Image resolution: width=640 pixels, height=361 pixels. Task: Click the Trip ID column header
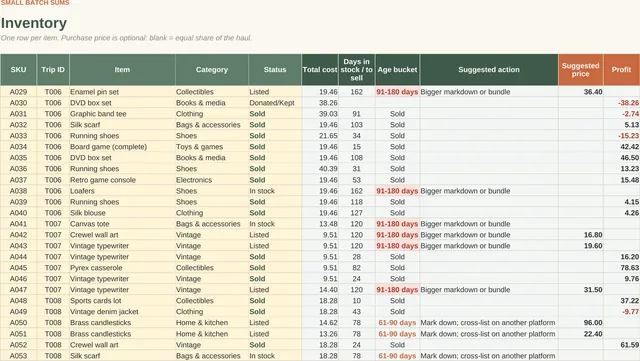pos(53,69)
